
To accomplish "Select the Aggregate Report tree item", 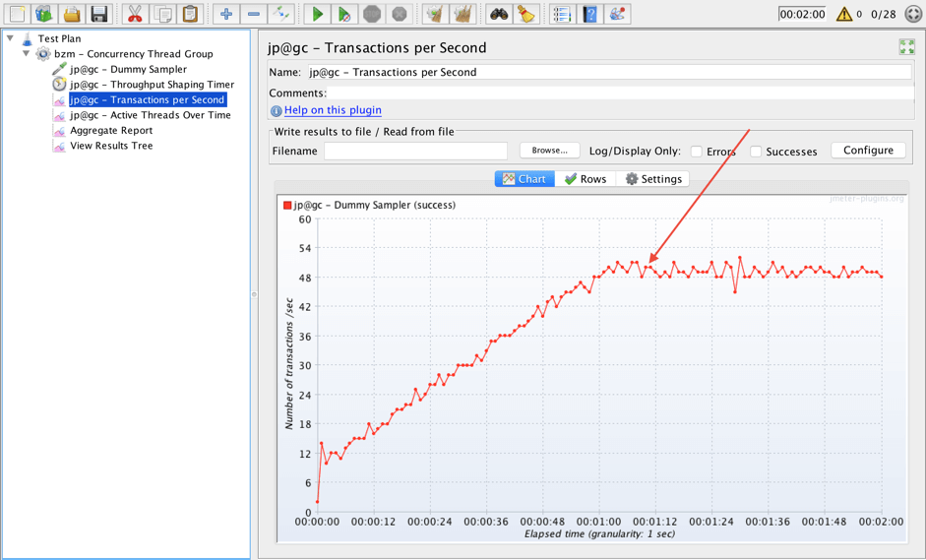I will 111,131.
